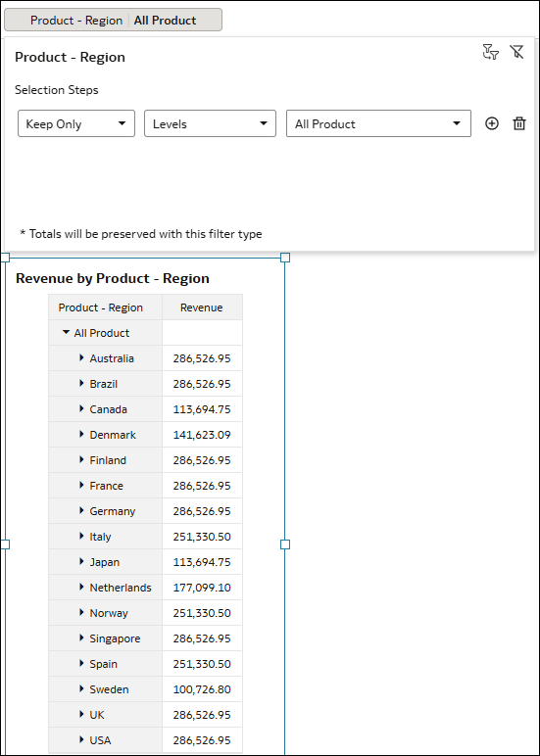540x756 pixels.
Task: Click the filter mode funnels icon
Action: (490, 52)
